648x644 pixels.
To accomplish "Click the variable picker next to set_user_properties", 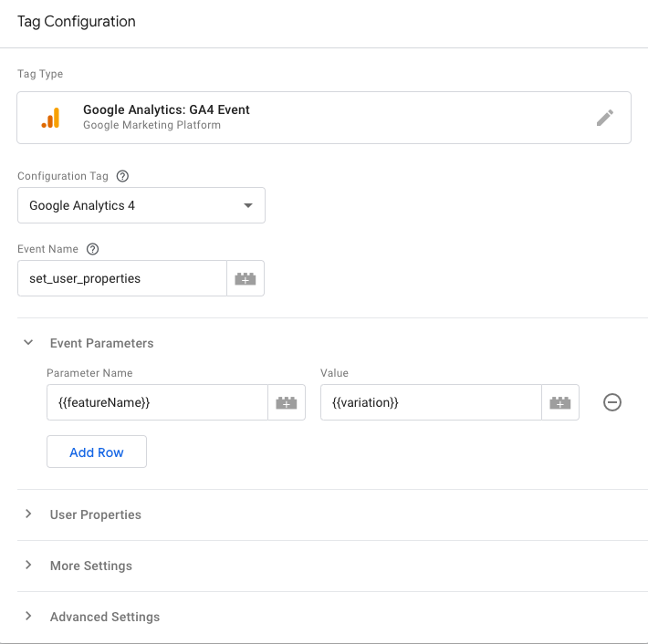I will pos(246,279).
